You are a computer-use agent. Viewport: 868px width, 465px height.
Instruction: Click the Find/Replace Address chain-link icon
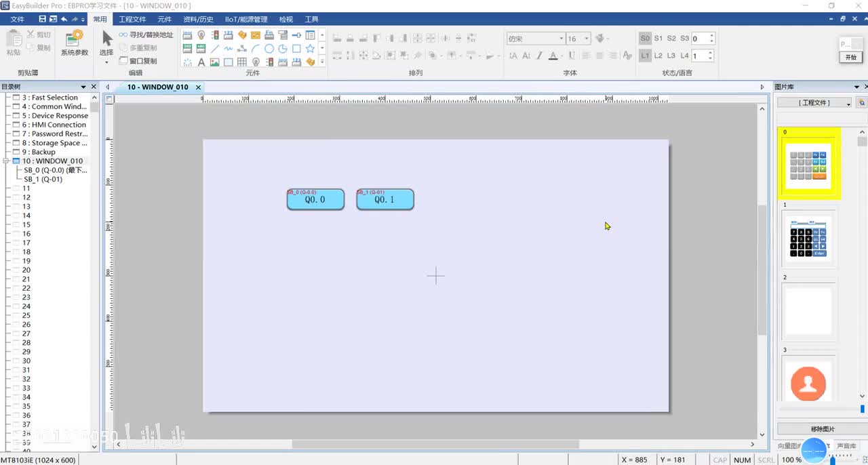point(123,35)
